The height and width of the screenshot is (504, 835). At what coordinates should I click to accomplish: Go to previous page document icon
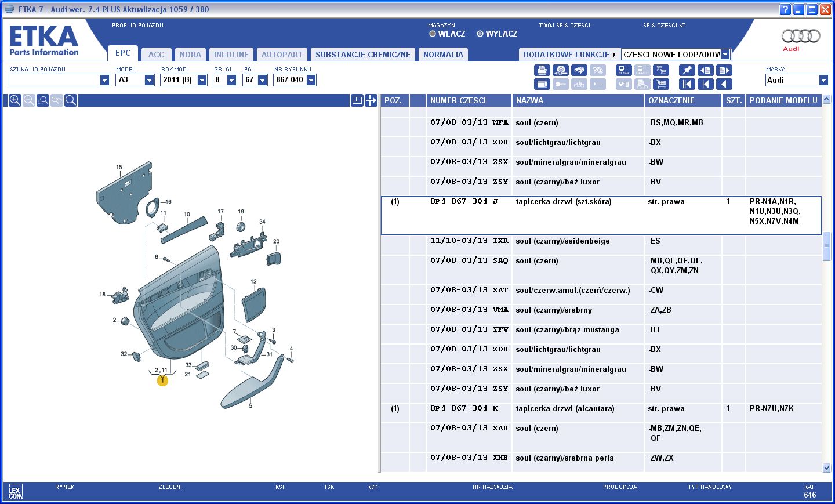(x=706, y=70)
